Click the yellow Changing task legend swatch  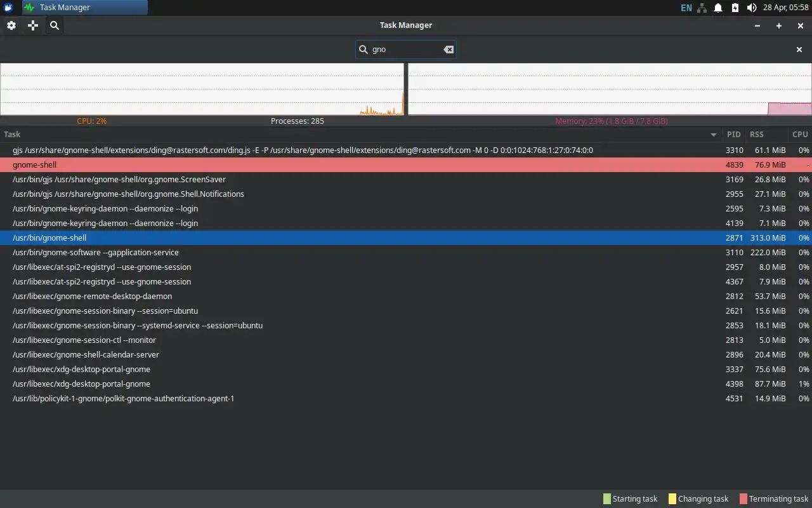(672, 499)
